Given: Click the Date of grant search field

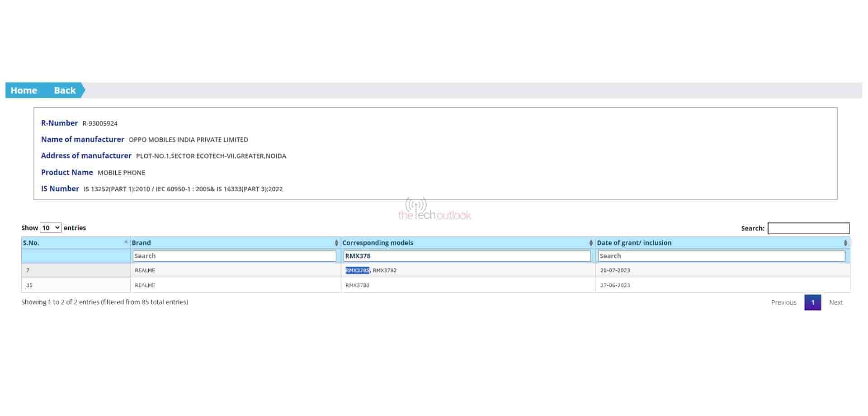Looking at the screenshot, I should click(x=721, y=256).
